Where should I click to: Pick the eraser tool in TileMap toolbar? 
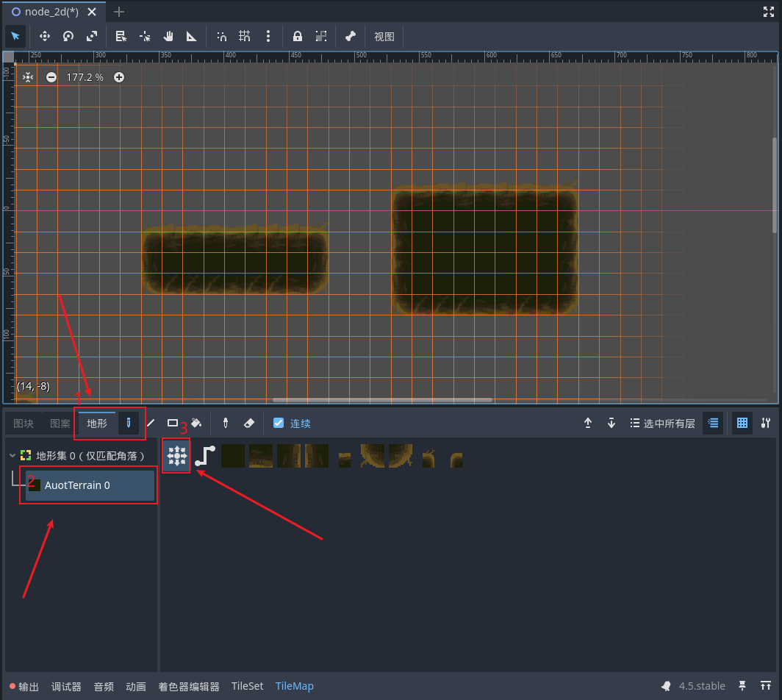coord(248,423)
